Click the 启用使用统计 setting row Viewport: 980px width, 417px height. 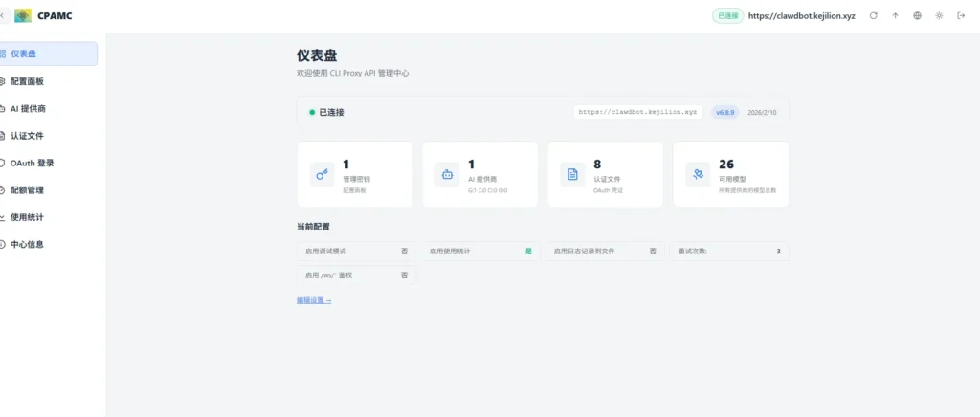click(x=480, y=252)
